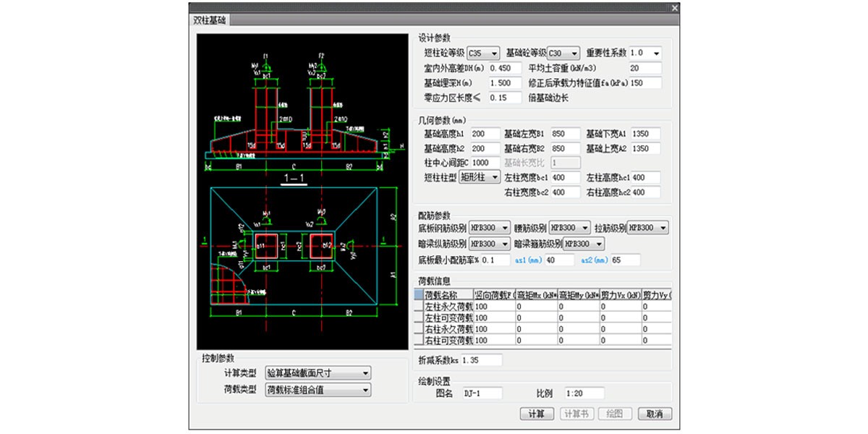Image resolution: width=868 pixels, height=434 pixels.
Task: Click the 折减系数ks input field
Action: 481,360
